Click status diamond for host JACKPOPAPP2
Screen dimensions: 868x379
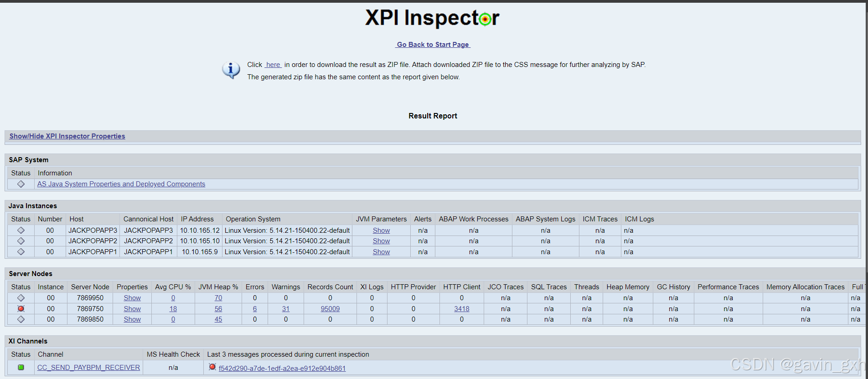pyautogui.click(x=21, y=241)
